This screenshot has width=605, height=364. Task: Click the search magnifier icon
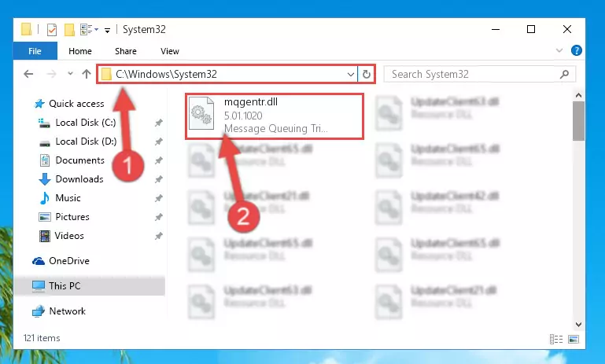(x=565, y=74)
